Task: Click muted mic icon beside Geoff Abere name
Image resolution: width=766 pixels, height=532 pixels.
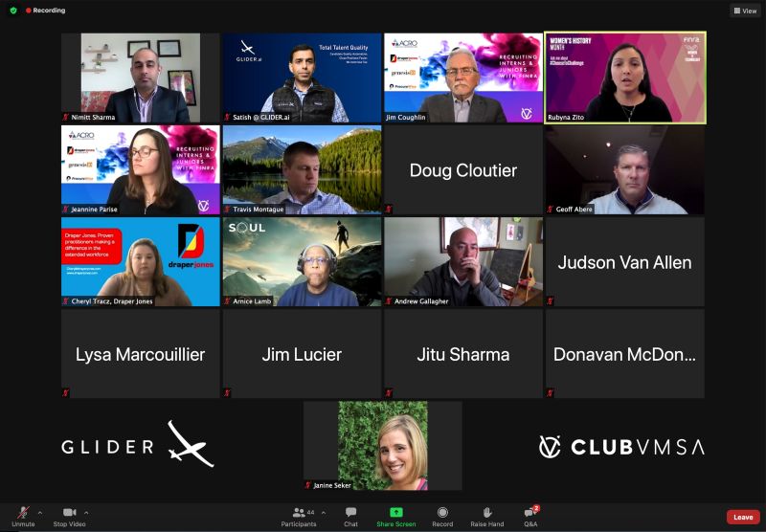Action: click(550, 209)
